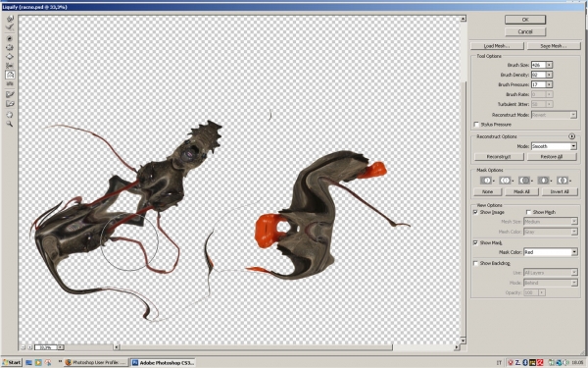
Task: Click the zoom percentage field
Action: point(45,347)
